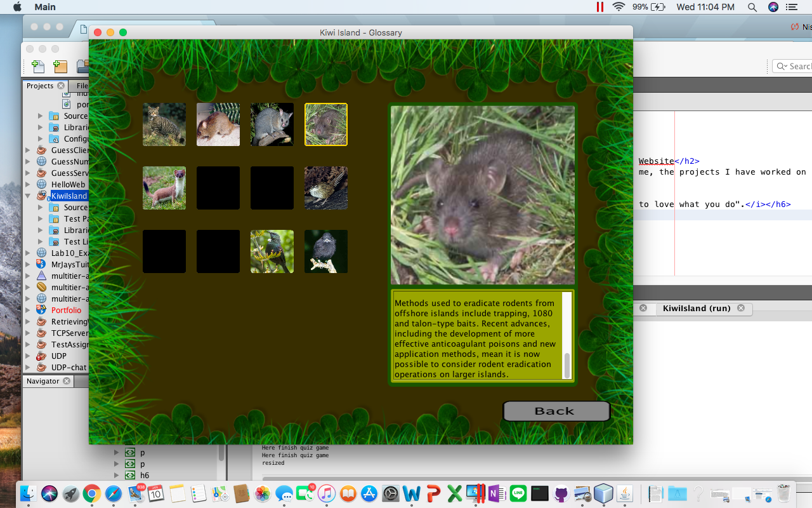Image resolution: width=812 pixels, height=508 pixels.
Task: Close the Projects tab
Action: click(x=61, y=86)
